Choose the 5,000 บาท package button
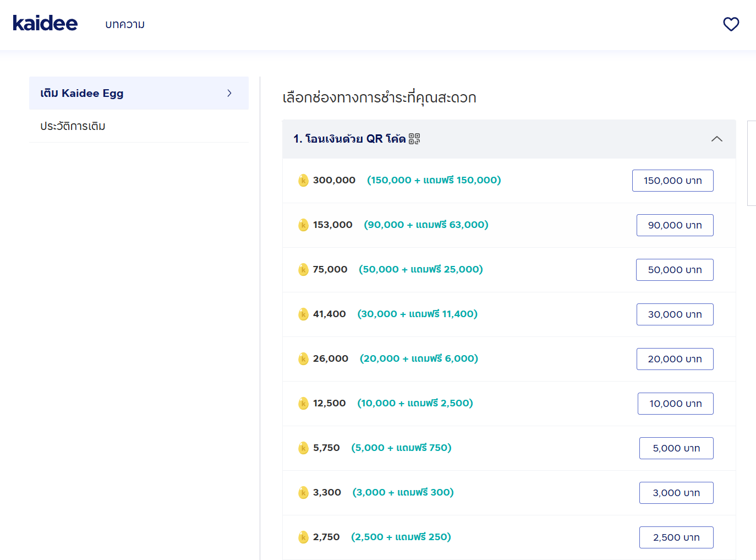The height and width of the screenshot is (560, 756). click(x=676, y=448)
